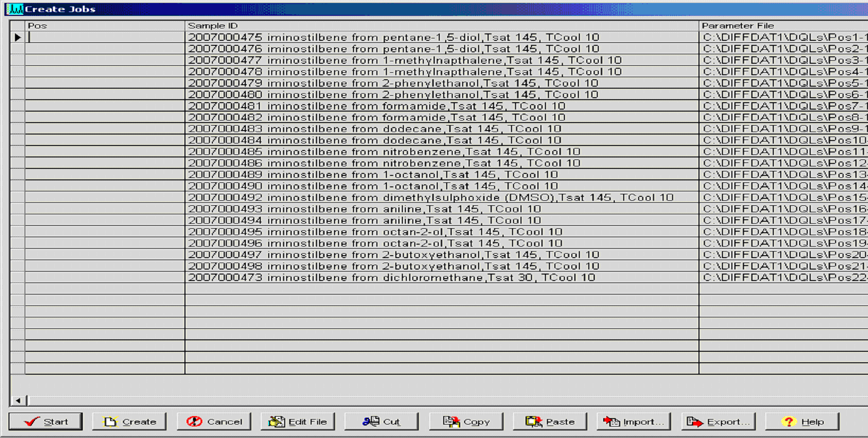Select sample 2007000489 1-octanol cell
Image resolution: width=868 pixels, height=438 pixels.
point(442,175)
